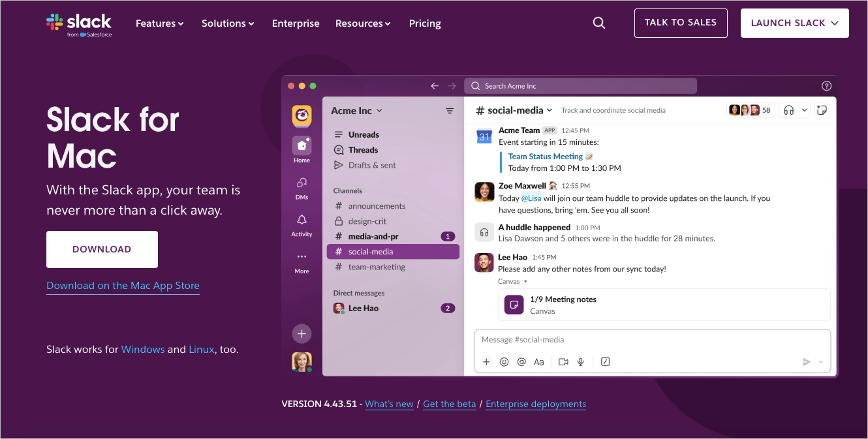This screenshot has height=439, width=868.
Task: Toggle unread badge on Lee Hao direct message
Action: coord(448,308)
